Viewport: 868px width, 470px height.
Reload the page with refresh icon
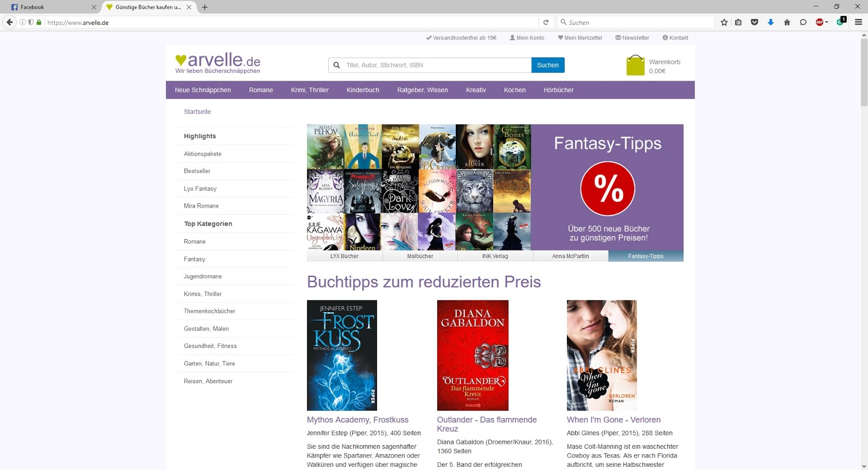(546, 22)
